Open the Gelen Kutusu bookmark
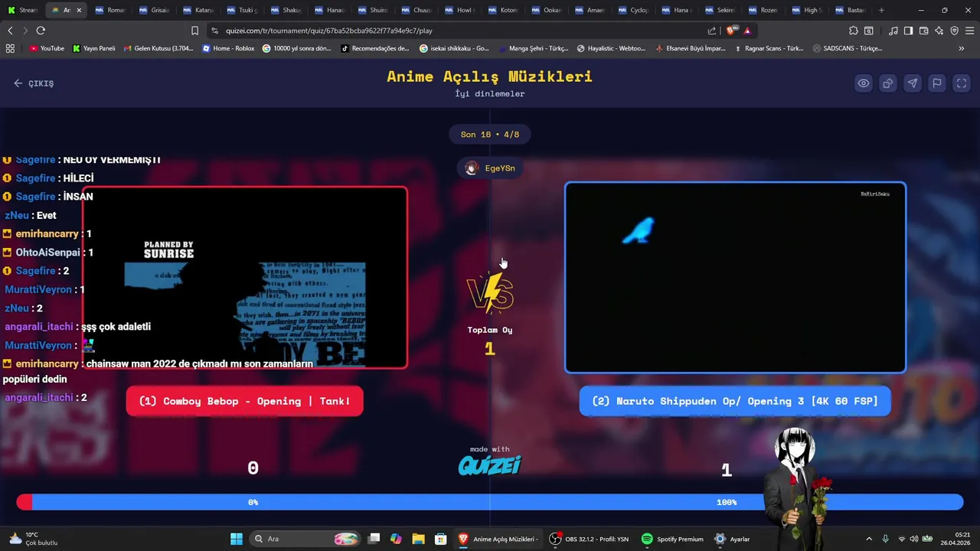This screenshot has width=980, height=551. (x=158, y=48)
